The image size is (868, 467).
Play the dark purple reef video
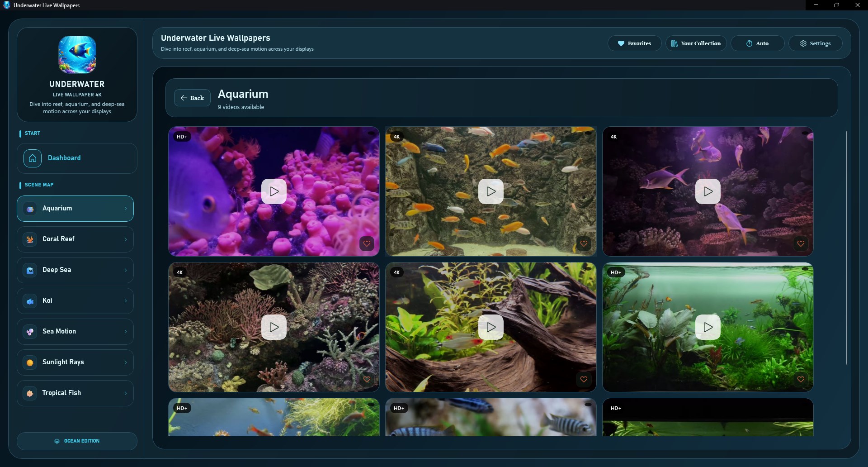click(708, 191)
